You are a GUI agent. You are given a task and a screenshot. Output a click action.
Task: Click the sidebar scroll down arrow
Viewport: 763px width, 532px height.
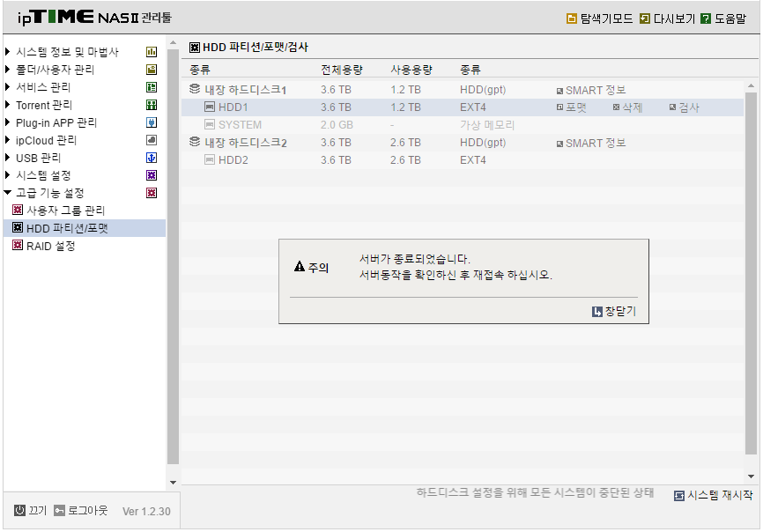click(x=174, y=483)
